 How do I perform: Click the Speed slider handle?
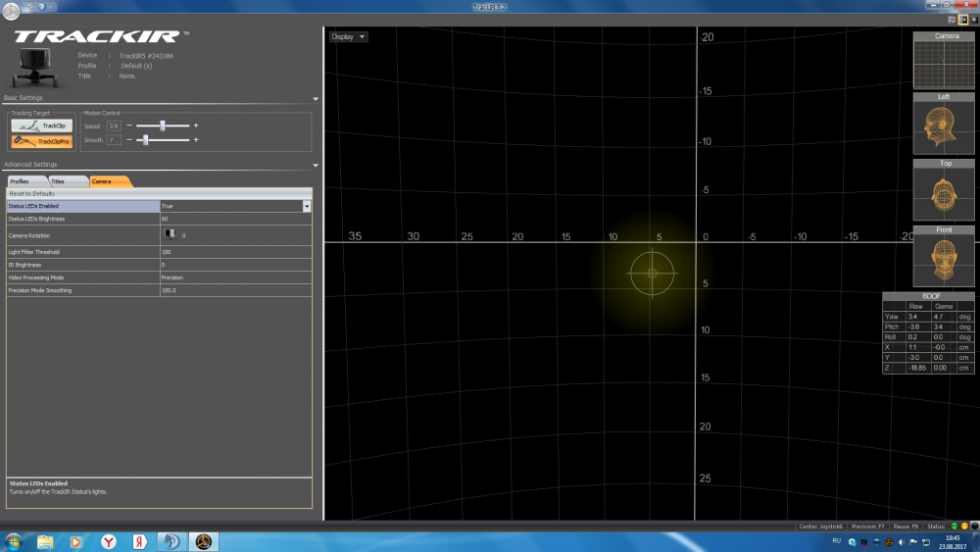[x=162, y=125]
